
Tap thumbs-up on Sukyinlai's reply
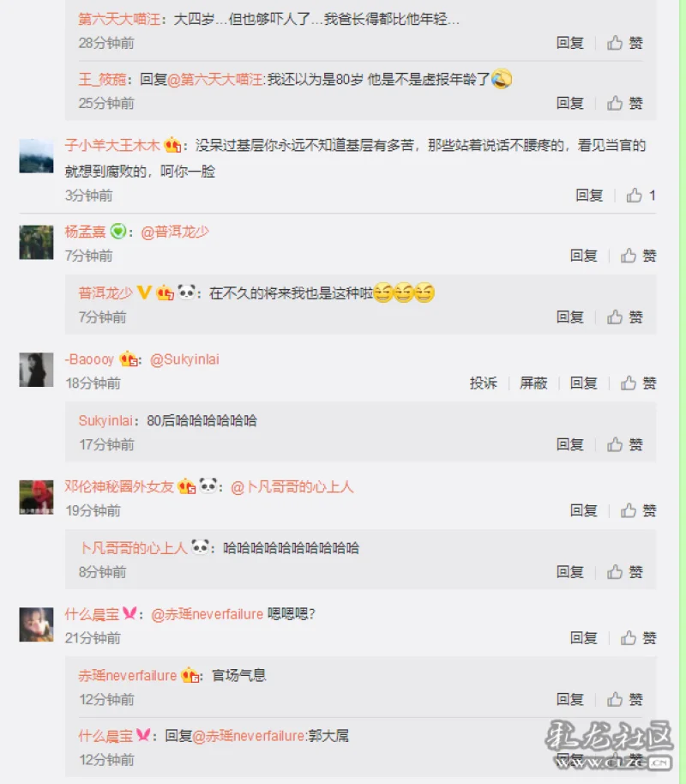pos(615,444)
